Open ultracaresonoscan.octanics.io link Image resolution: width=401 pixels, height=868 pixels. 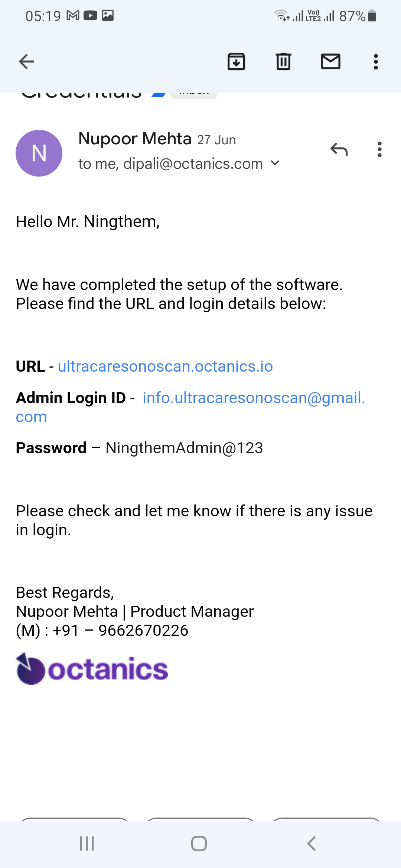165,366
